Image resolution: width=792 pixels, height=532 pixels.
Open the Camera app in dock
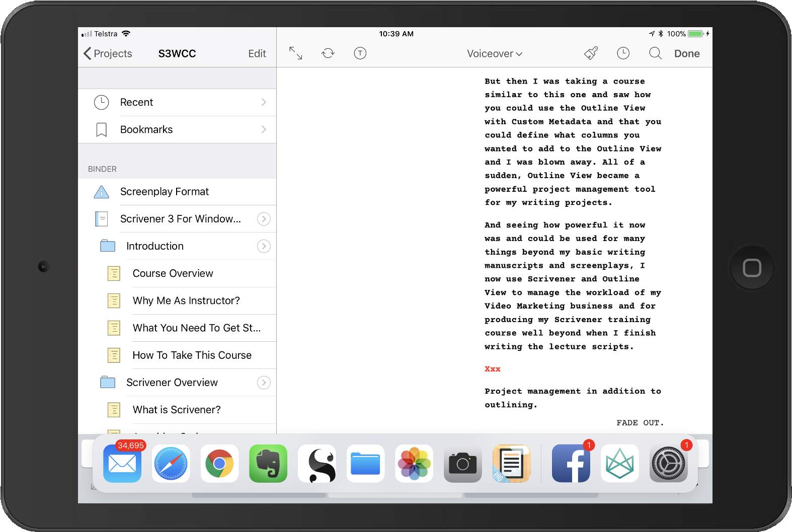click(x=463, y=463)
